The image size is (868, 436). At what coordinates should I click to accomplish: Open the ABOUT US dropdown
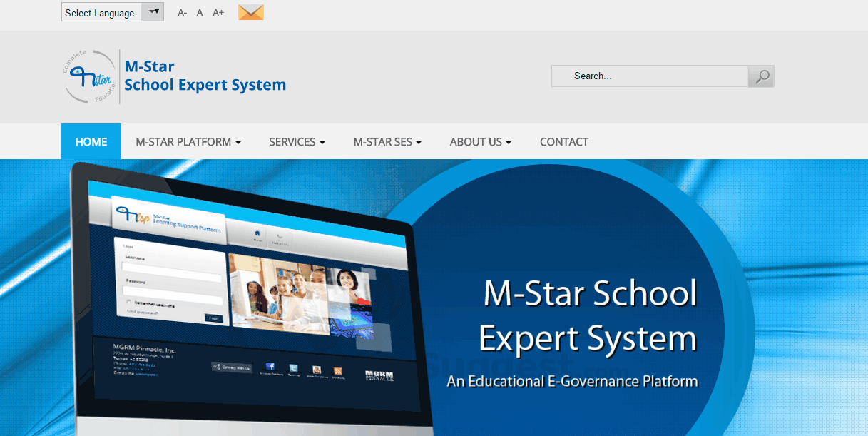479,141
